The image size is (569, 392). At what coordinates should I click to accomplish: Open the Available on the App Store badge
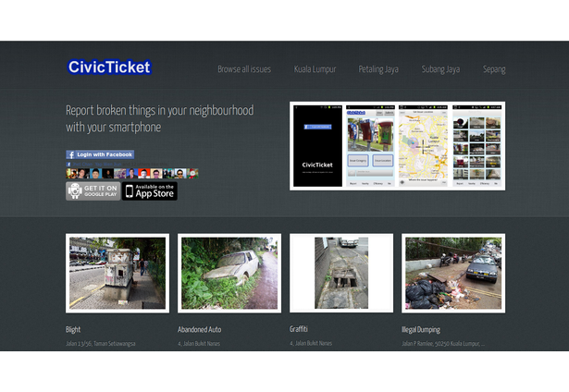tap(150, 190)
